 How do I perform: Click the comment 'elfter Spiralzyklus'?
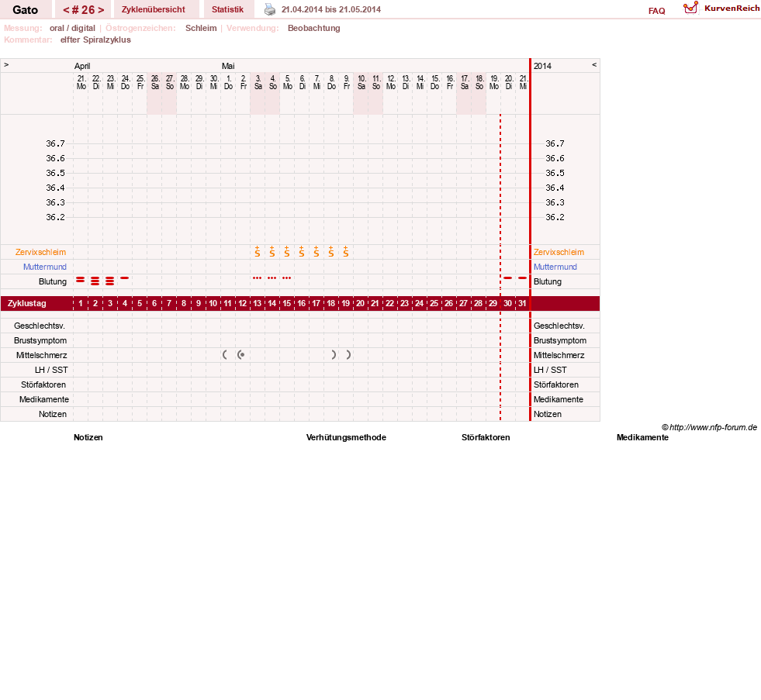click(95, 40)
